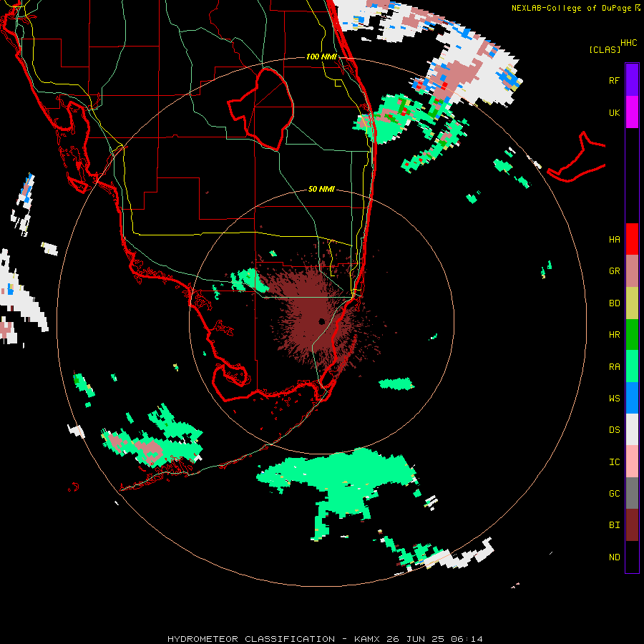
Task: Select the GR graupel legend swatch
Action: click(x=632, y=270)
